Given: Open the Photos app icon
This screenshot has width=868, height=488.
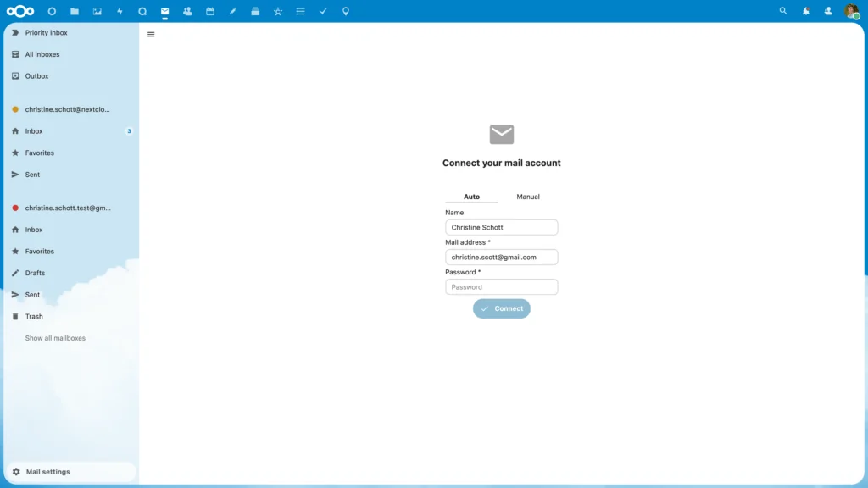Looking at the screenshot, I should coord(97,11).
